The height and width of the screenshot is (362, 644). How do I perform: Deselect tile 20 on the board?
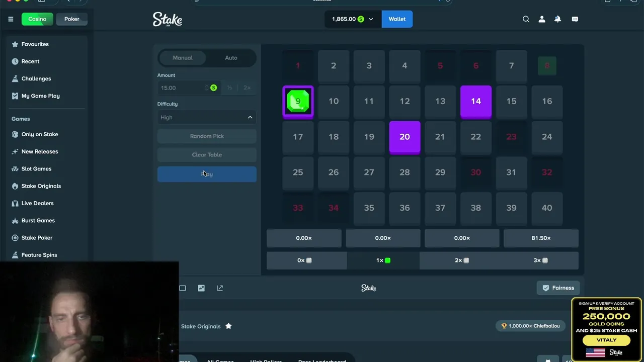tap(405, 137)
